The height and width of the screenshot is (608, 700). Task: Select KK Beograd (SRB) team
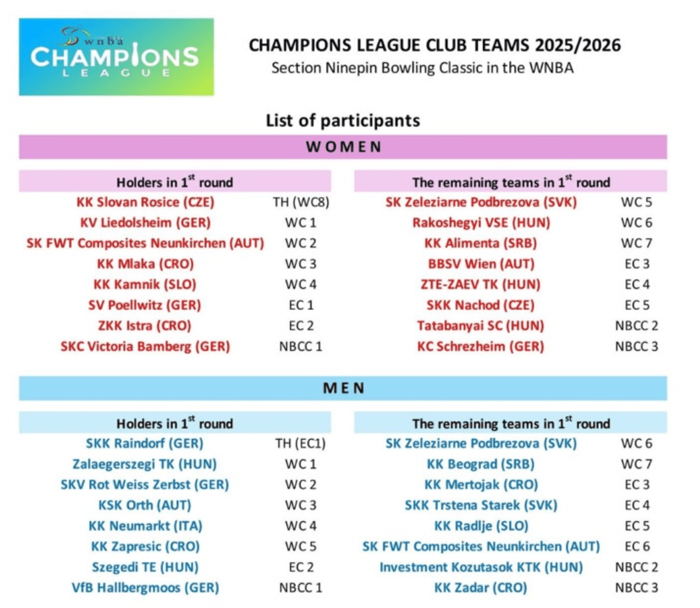pos(480,464)
